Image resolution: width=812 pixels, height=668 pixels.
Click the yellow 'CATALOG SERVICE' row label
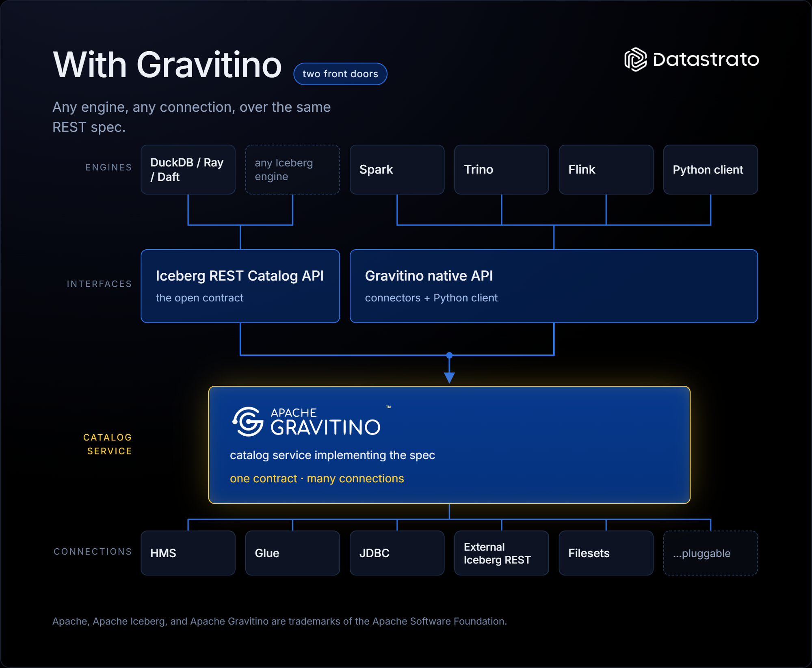coord(108,444)
